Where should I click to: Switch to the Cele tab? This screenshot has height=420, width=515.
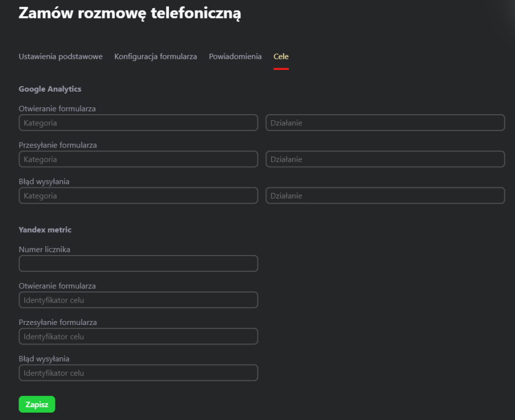tap(281, 56)
